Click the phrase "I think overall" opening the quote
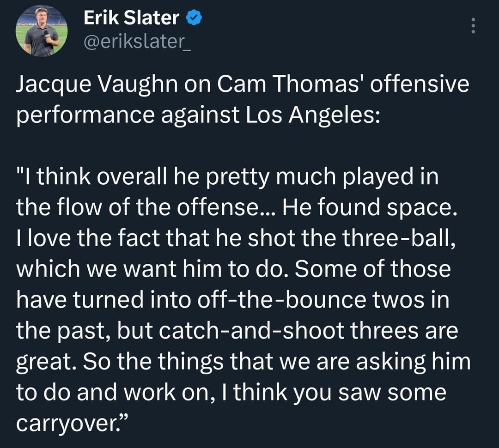The image size is (499, 448). [x=89, y=178]
